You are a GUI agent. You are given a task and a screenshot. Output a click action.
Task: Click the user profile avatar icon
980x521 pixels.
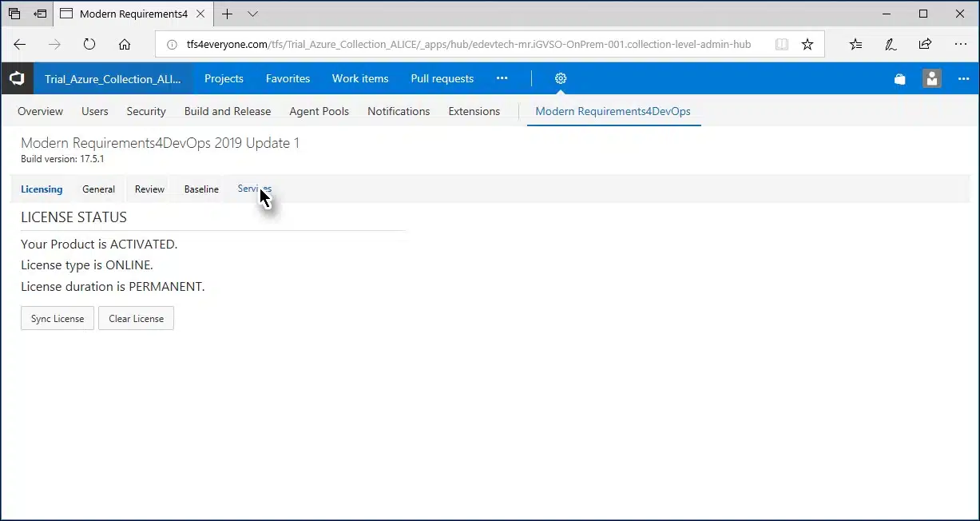(x=931, y=78)
